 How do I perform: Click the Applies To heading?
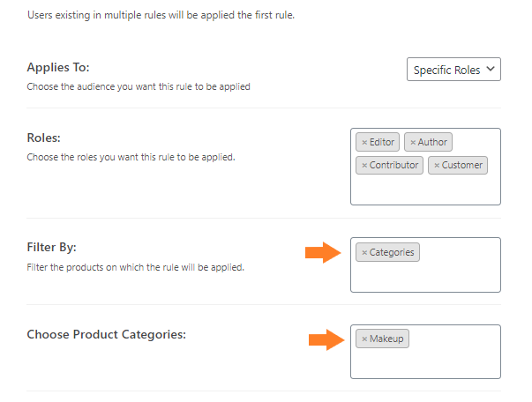pyautogui.click(x=58, y=68)
